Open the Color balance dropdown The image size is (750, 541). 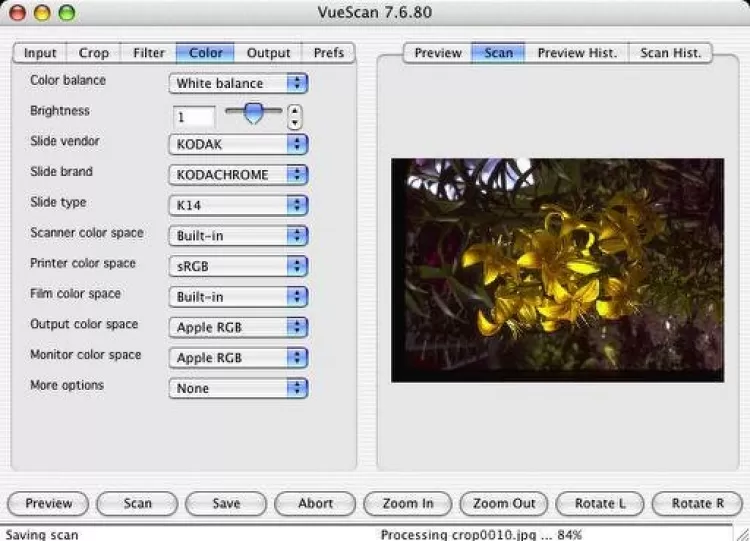coord(238,83)
